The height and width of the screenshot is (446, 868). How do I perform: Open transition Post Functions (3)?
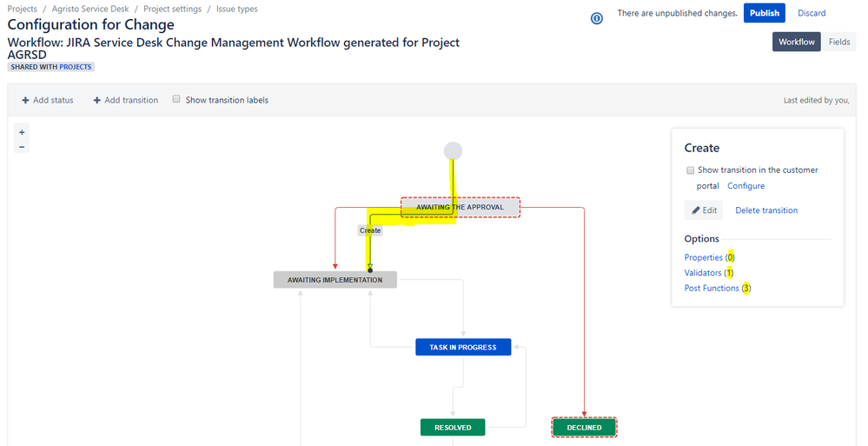(718, 288)
